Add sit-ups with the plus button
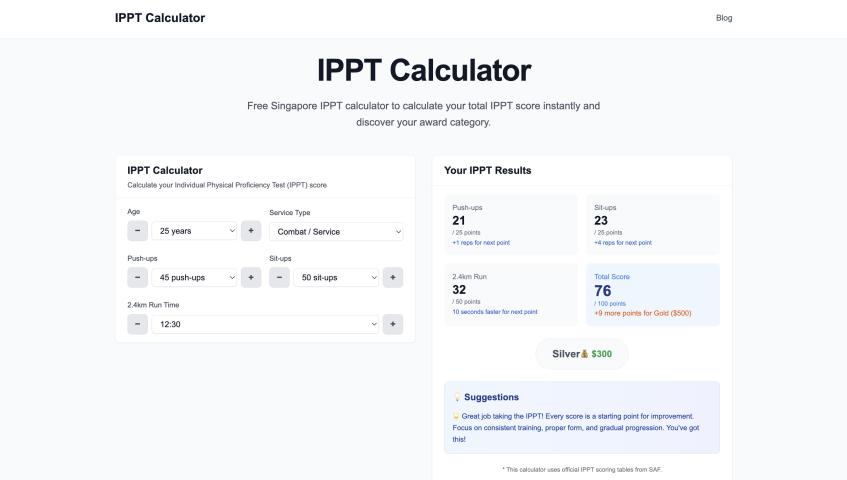 click(x=393, y=277)
